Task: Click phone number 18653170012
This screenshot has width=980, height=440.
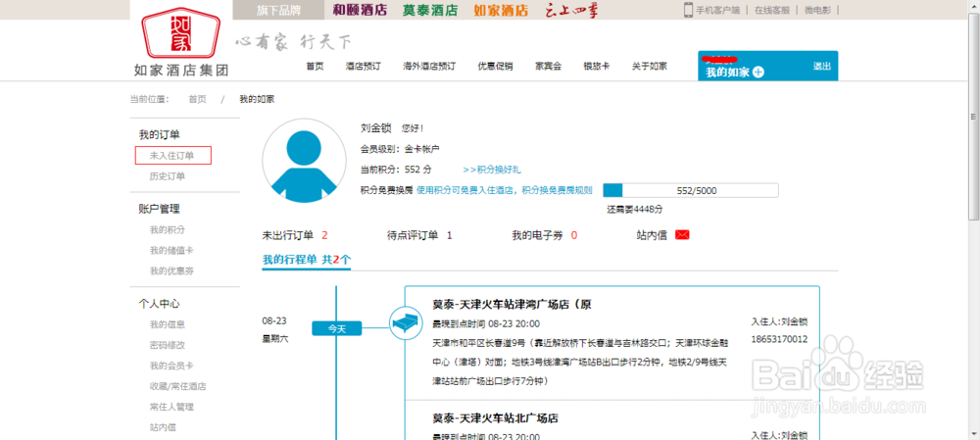Action: (x=779, y=340)
